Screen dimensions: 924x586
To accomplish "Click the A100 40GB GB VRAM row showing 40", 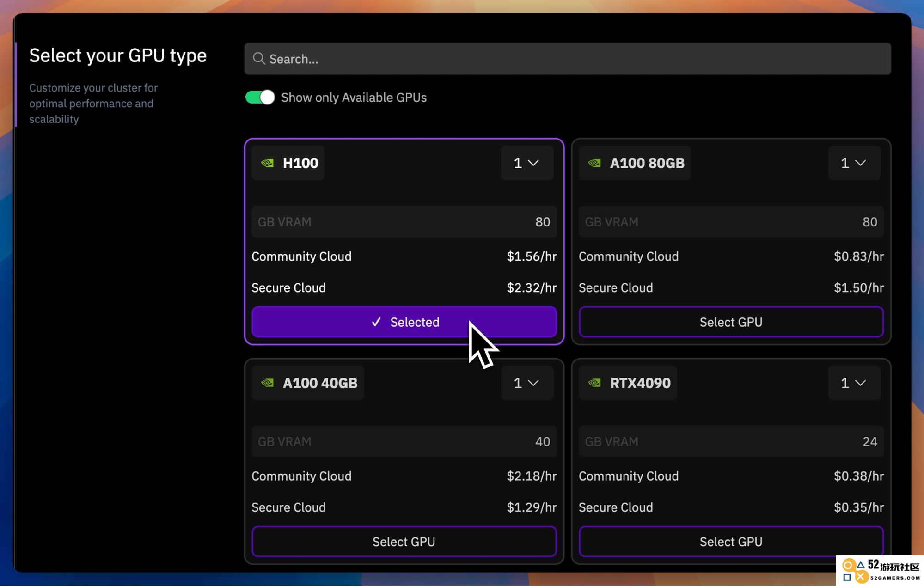I will point(404,441).
